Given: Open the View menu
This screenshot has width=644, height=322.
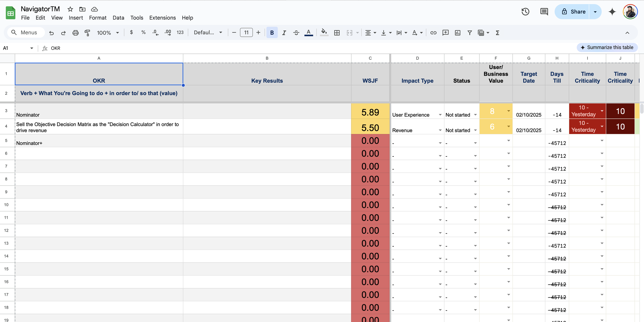Looking at the screenshot, I should 57,18.
